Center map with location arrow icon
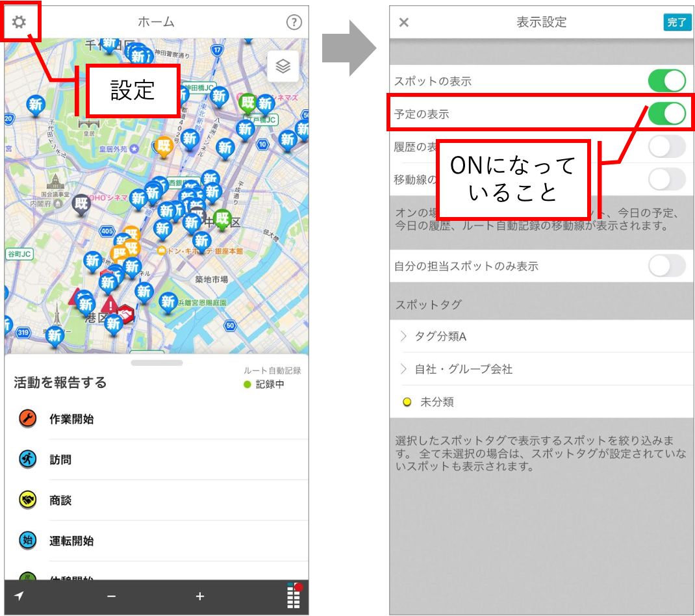The height and width of the screenshot is (616, 695). coord(19,596)
